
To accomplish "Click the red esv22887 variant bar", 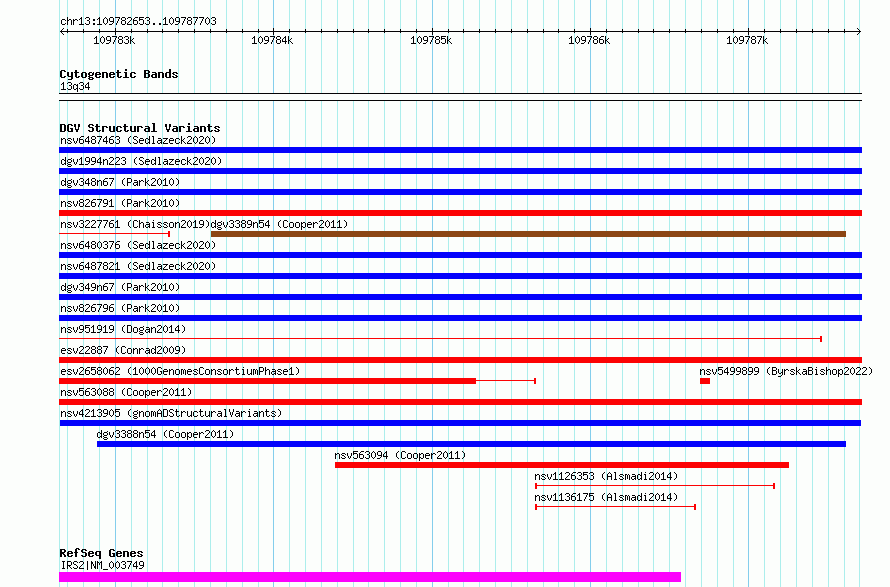I will click(x=460, y=360).
